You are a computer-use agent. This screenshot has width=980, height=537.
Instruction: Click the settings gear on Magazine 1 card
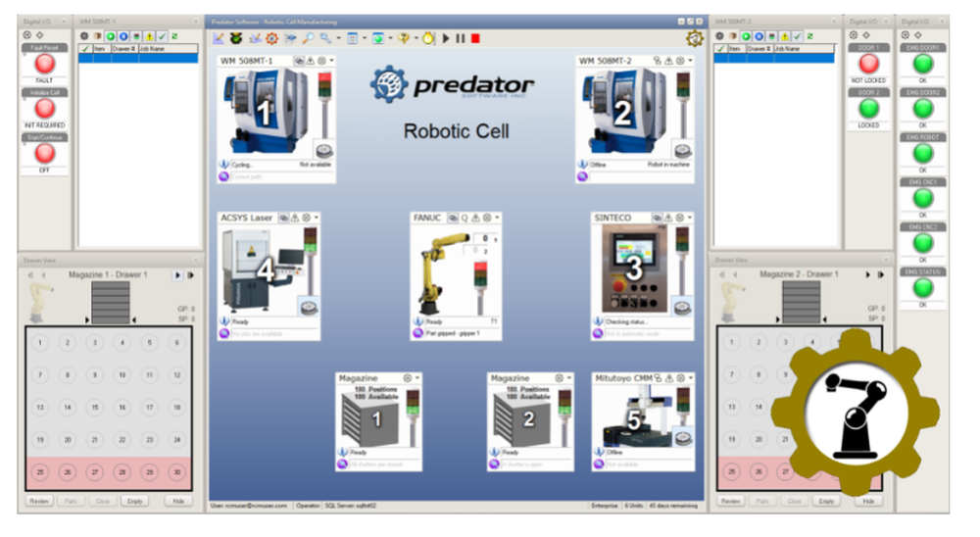coord(408,378)
